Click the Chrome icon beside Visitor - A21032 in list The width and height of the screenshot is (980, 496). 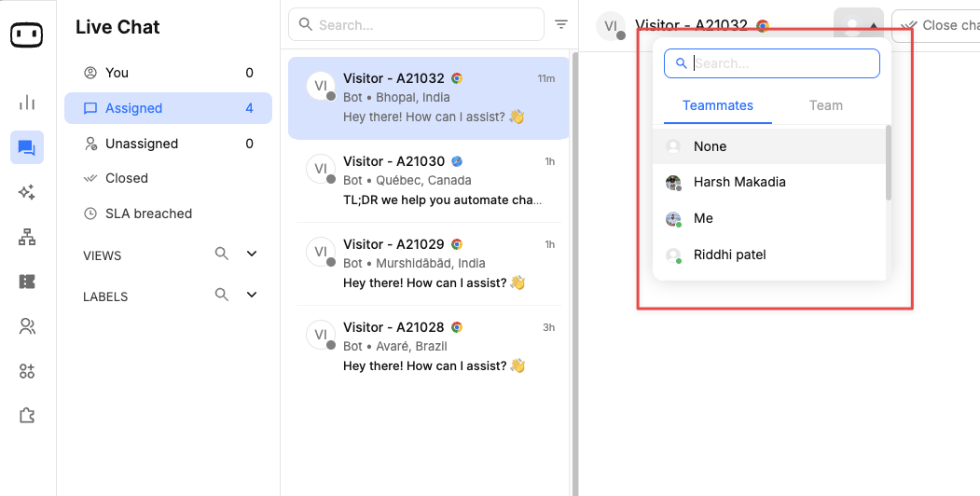457,78
